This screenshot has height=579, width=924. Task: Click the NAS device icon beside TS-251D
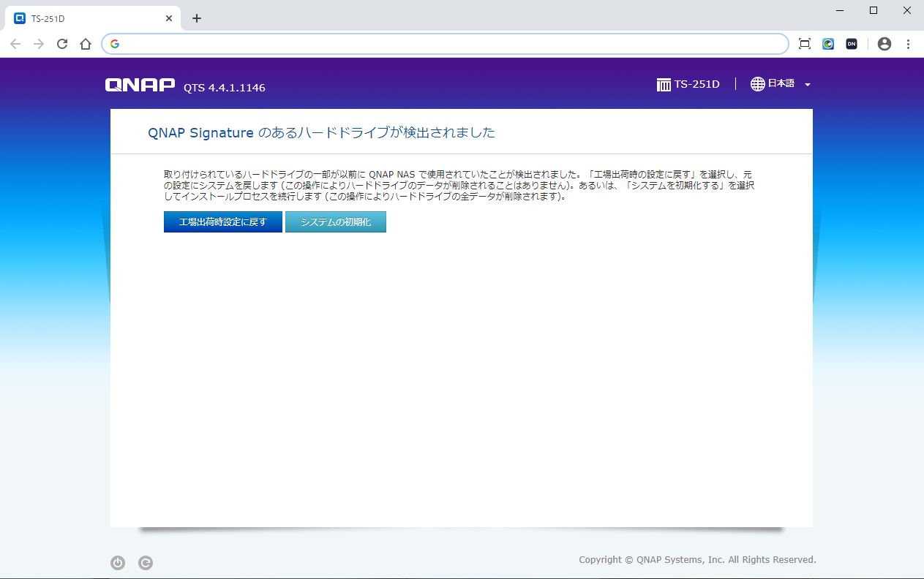664,85
